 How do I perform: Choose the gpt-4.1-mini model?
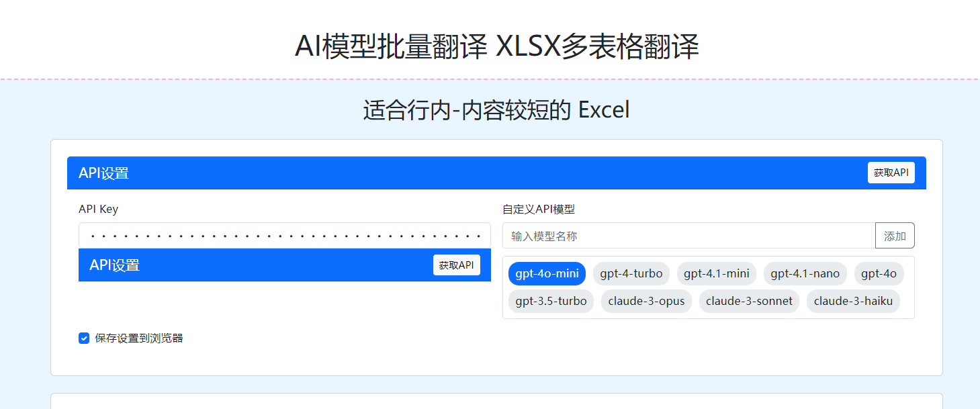717,274
